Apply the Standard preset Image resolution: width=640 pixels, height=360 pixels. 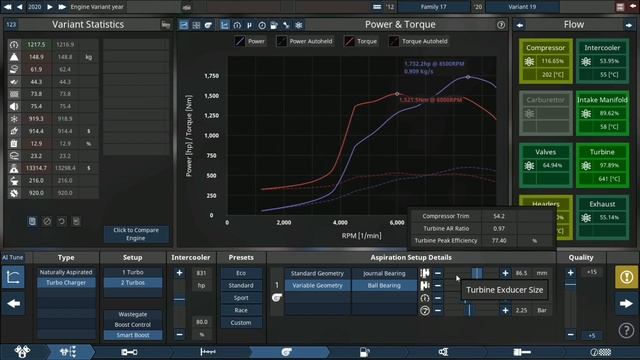point(241,285)
